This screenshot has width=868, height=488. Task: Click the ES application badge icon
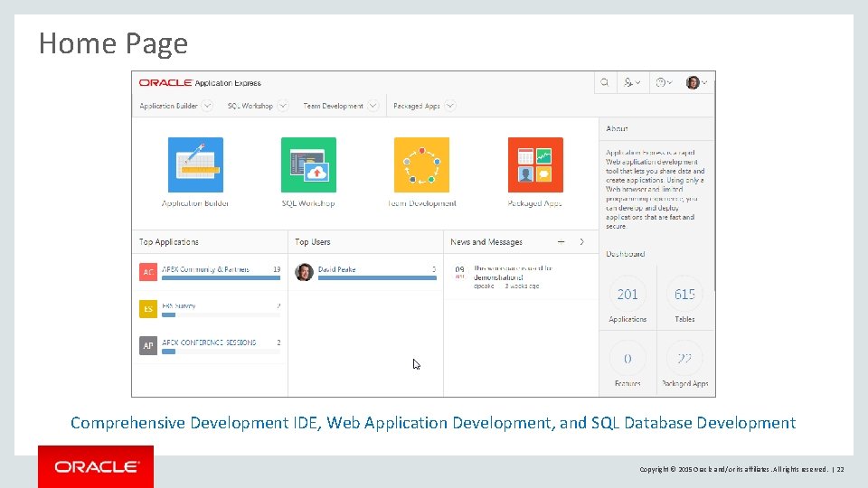pyautogui.click(x=147, y=309)
